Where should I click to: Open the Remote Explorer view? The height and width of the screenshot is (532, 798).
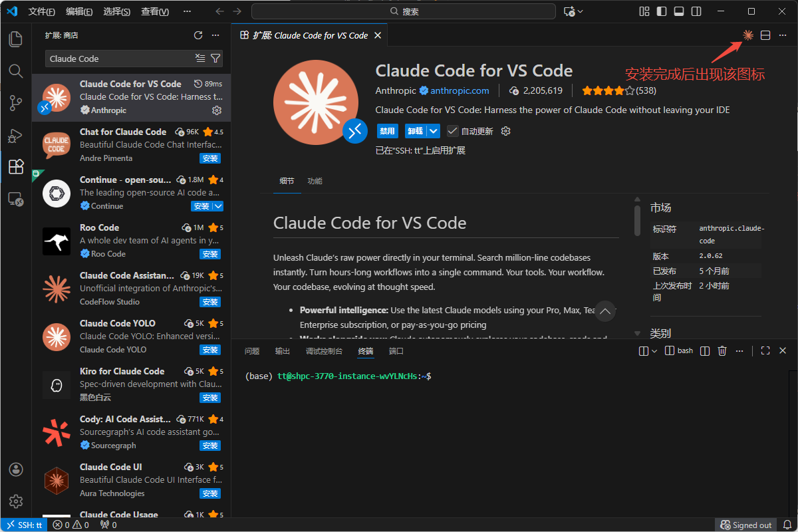[x=15, y=199]
